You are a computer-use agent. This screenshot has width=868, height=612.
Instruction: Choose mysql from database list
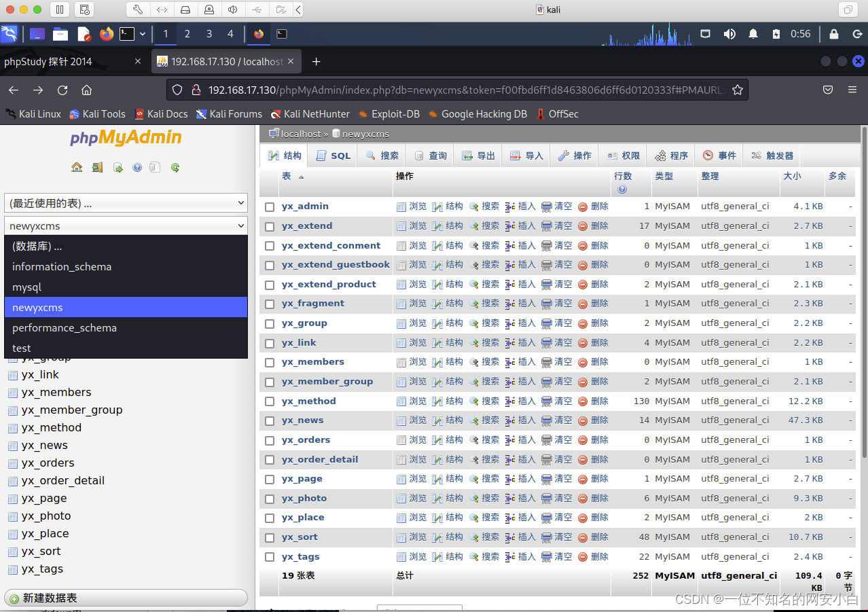126,287
